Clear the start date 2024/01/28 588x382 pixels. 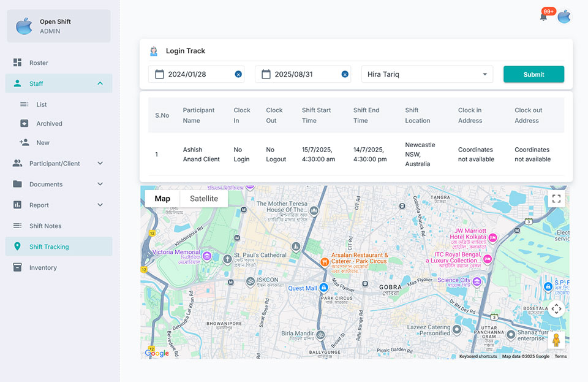(x=238, y=74)
